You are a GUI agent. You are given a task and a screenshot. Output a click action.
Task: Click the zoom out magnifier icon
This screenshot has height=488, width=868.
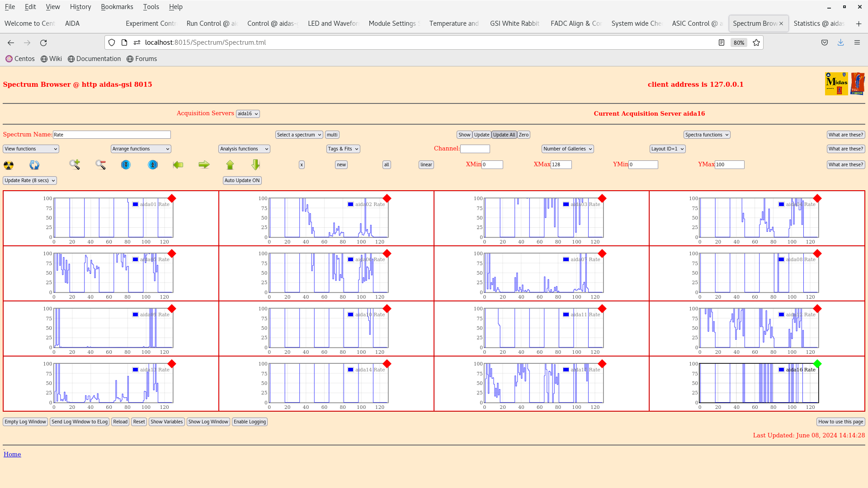[100, 164]
